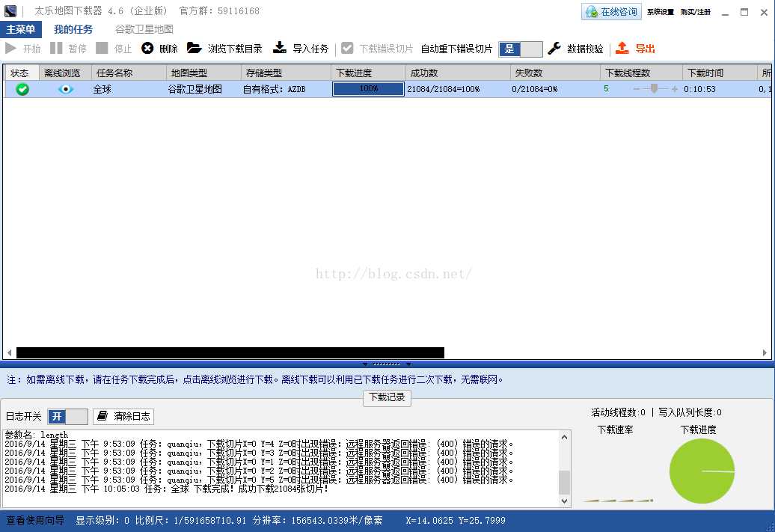Screen dimensions: 775x532
Task: Click the Start (开始) play icon
Action: click(10, 48)
